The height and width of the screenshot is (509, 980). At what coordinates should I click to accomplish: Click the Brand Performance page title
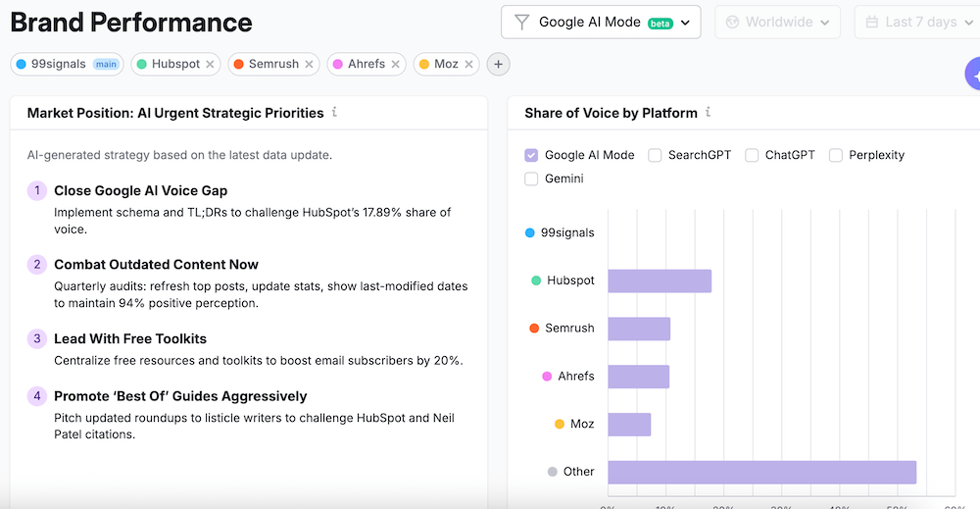(131, 23)
